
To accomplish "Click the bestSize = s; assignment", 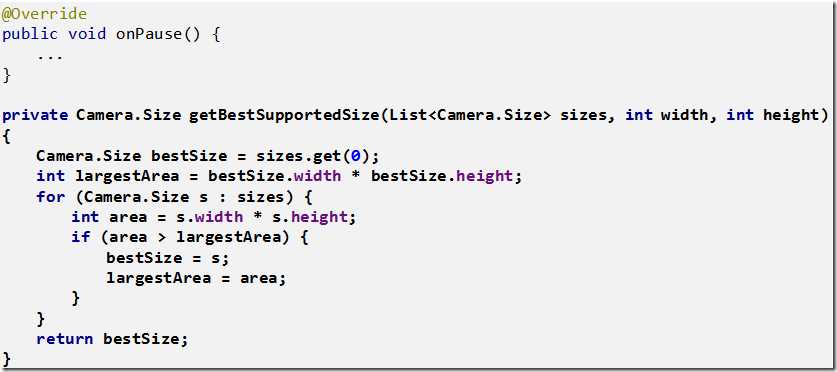I will [167, 258].
